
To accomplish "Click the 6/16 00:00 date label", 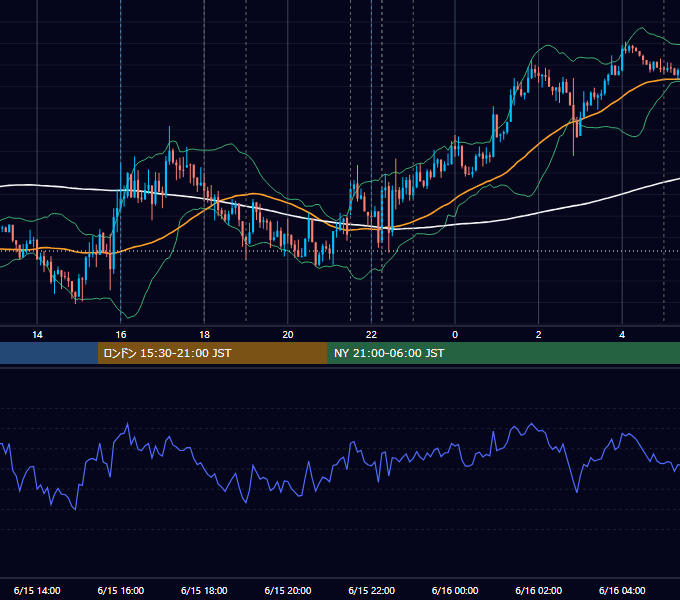I will (x=455, y=590).
